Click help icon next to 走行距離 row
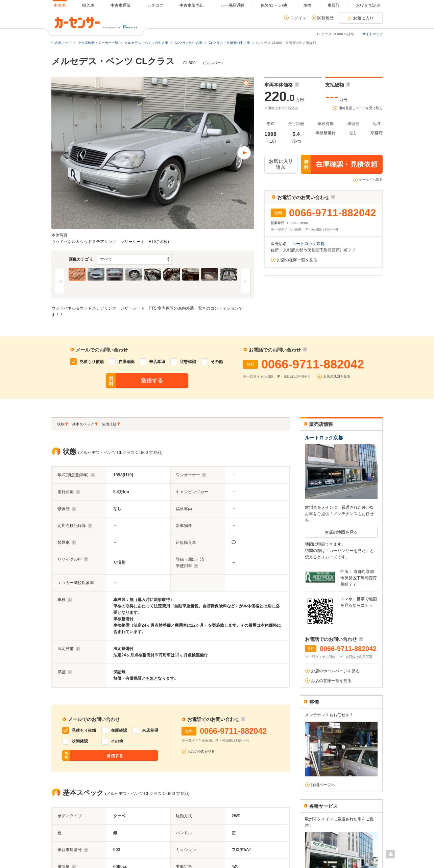 coord(78,492)
